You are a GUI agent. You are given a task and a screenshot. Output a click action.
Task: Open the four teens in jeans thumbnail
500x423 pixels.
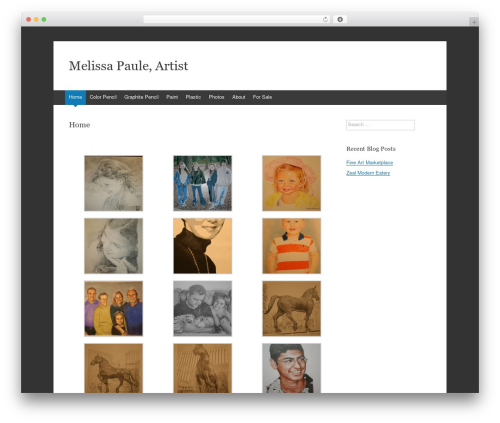coord(202,183)
